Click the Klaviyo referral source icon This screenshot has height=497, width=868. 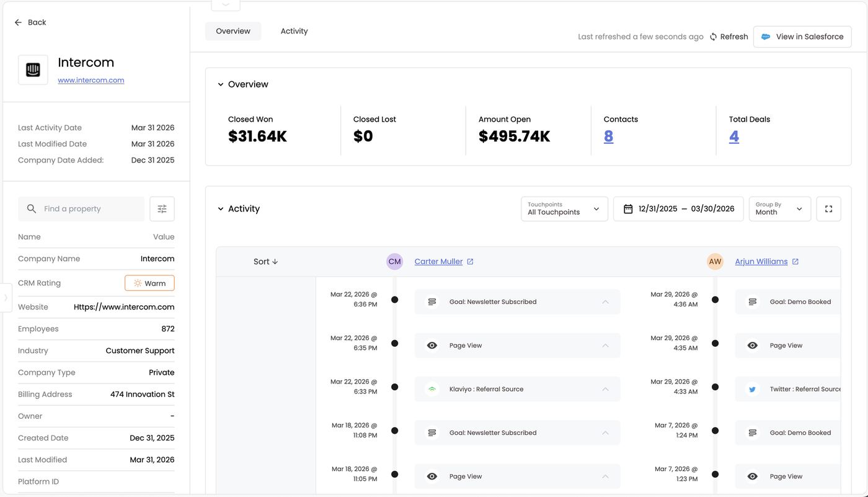(432, 389)
